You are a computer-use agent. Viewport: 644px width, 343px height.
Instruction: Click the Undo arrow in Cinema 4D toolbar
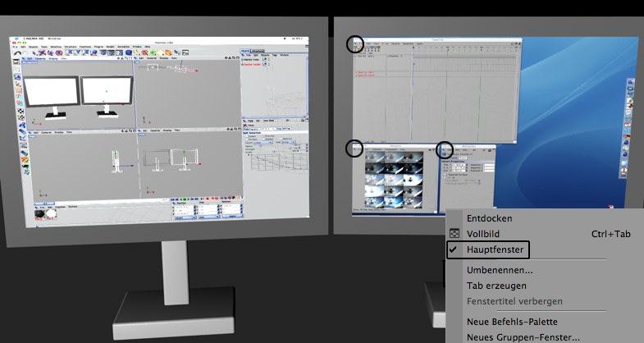(x=18, y=53)
